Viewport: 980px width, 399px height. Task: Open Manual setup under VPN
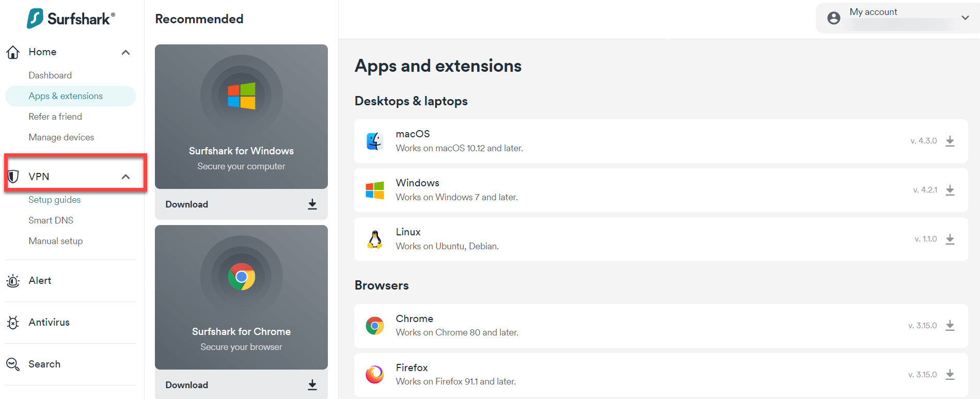56,241
